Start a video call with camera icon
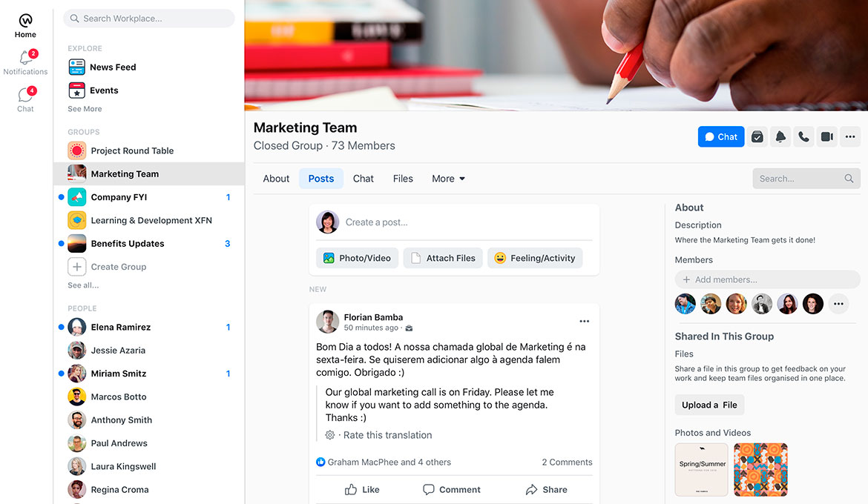The image size is (868, 504). [826, 137]
